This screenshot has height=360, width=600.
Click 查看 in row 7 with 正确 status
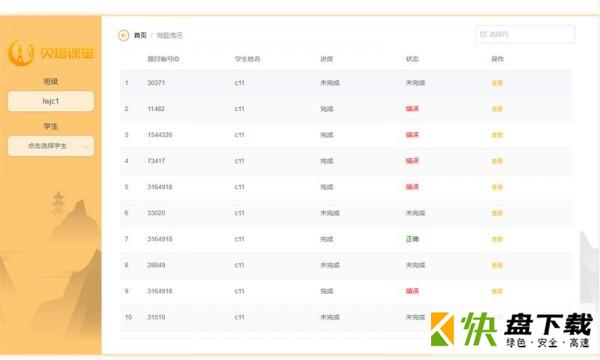click(x=497, y=239)
